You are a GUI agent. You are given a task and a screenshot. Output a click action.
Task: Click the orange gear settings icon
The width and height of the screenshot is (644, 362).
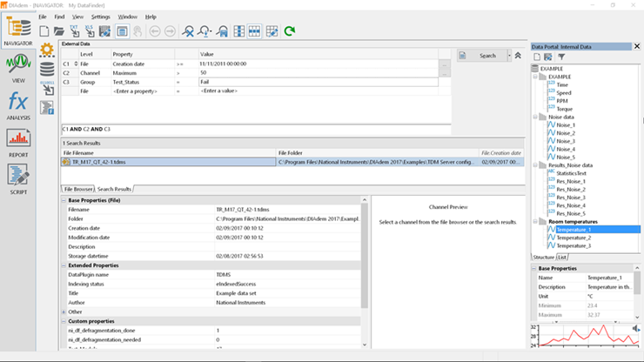[48, 49]
